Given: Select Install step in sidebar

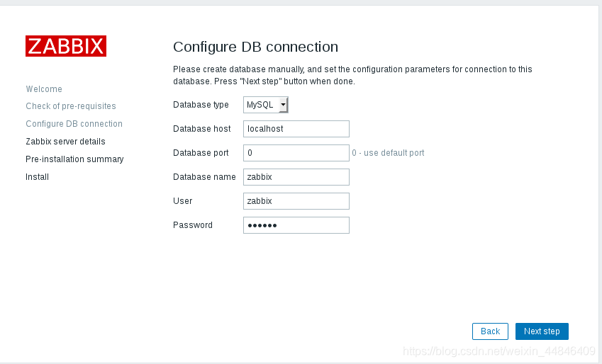Looking at the screenshot, I should (38, 177).
